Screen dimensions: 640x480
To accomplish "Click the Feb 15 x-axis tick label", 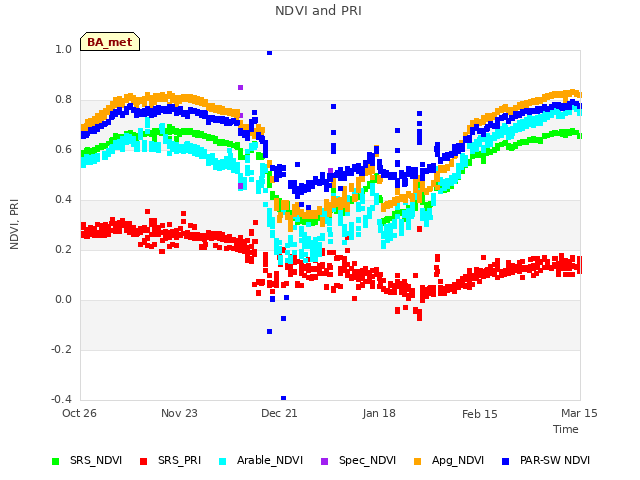I will pos(480,414).
